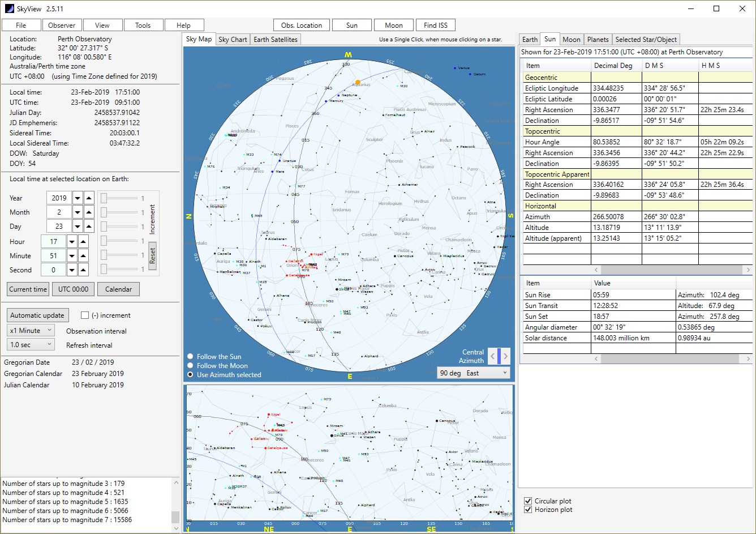Click the Year increase arrow

tap(89, 198)
